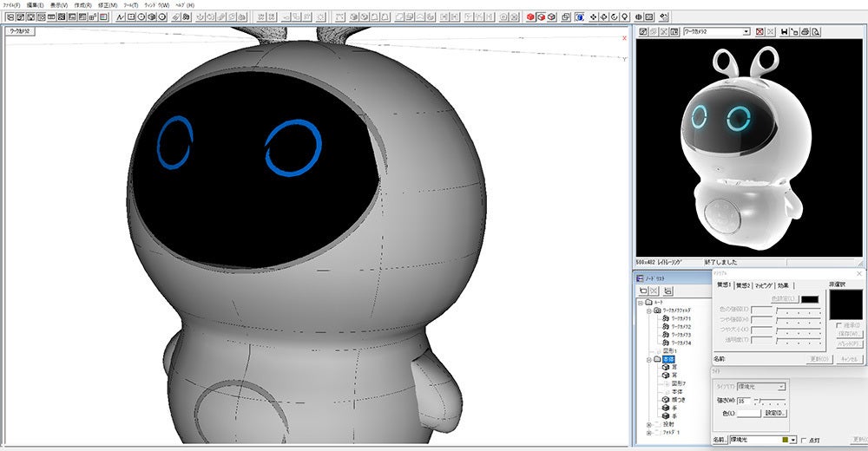Select the 顔つき node in tree
The width and height of the screenshot is (868, 451).
[680, 399]
